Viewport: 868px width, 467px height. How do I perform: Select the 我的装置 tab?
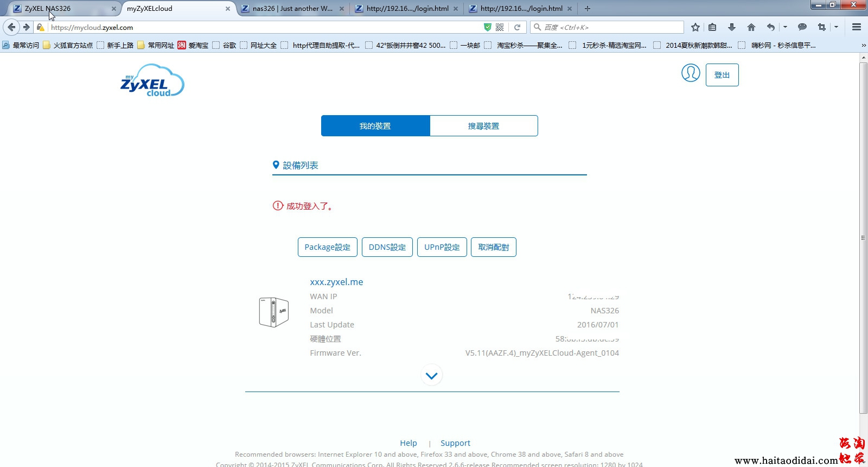(375, 125)
